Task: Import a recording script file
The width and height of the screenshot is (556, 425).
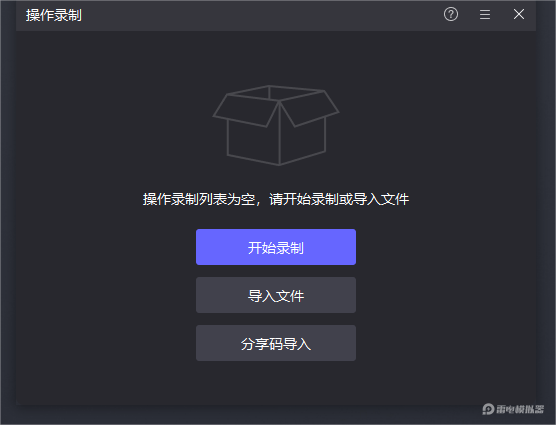Action: [276, 295]
